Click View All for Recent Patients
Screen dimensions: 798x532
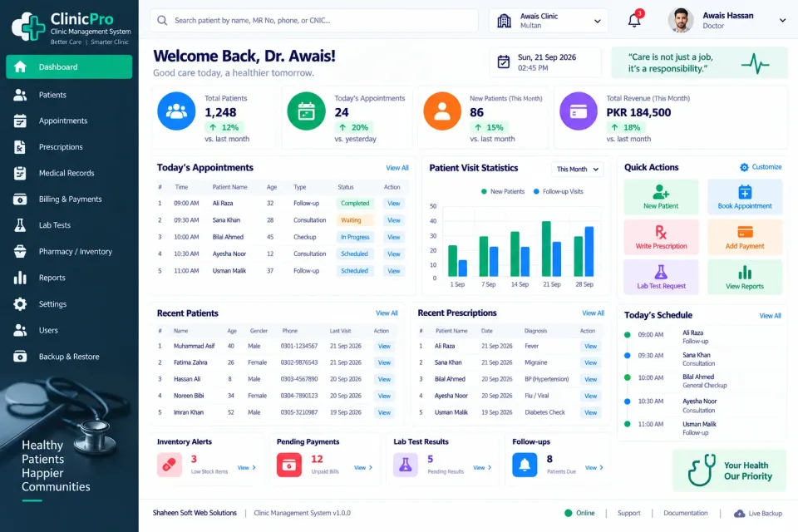pyautogui.click(x=387, y=313)
